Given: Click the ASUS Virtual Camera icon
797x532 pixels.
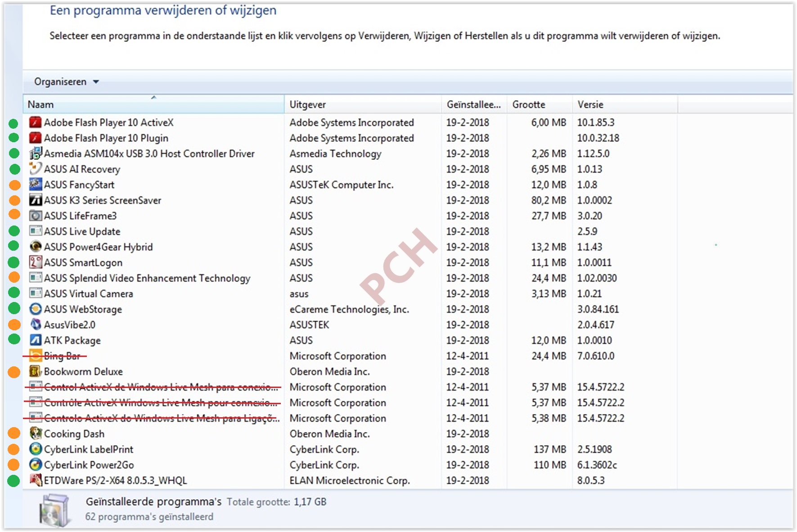Looking at the screenshot, I should tap(35, 293).
